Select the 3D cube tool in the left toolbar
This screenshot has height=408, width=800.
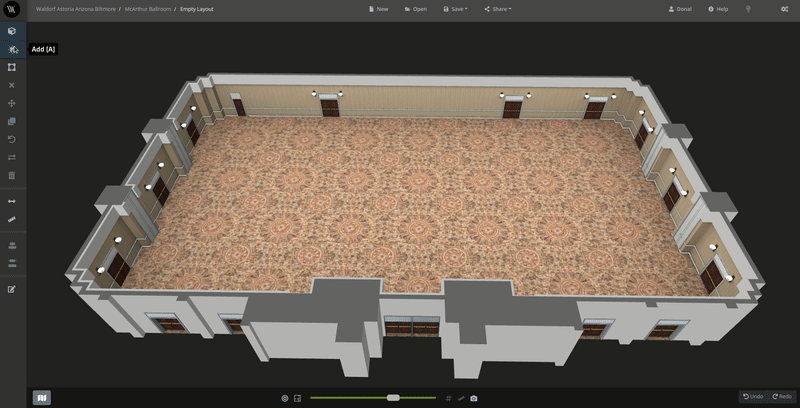tap(12, 31)
